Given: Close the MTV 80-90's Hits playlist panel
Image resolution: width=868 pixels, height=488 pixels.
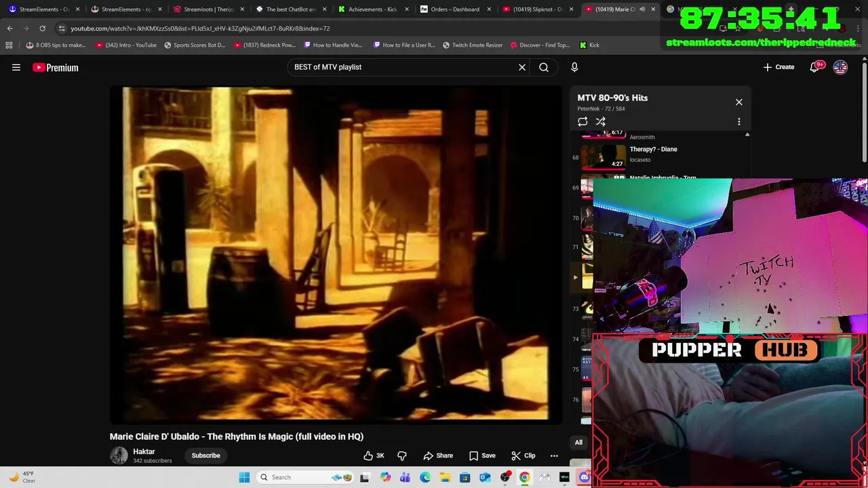Looking at the screenshot, I should point(739,102).
